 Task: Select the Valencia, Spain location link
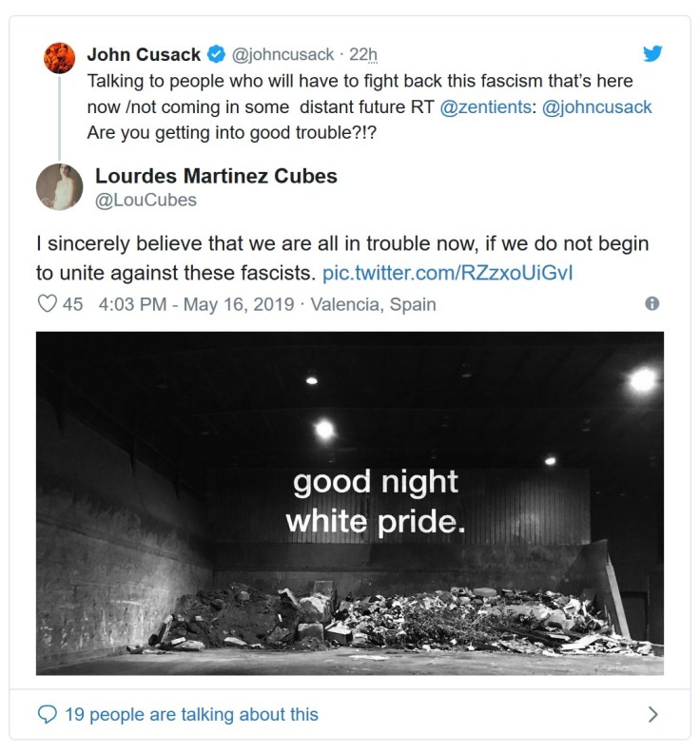pyautogui.click(x=374, y=305)
